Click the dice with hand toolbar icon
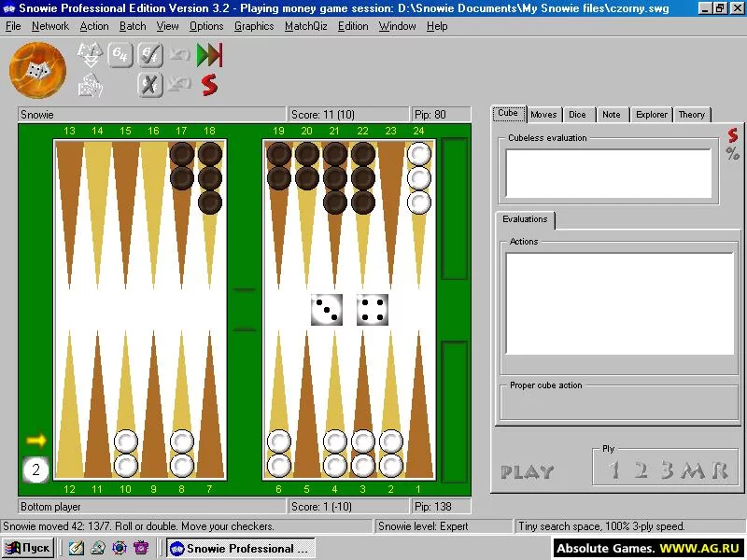Image resolution: width=747 pixels, height=560 pixels. click(90, 85)
